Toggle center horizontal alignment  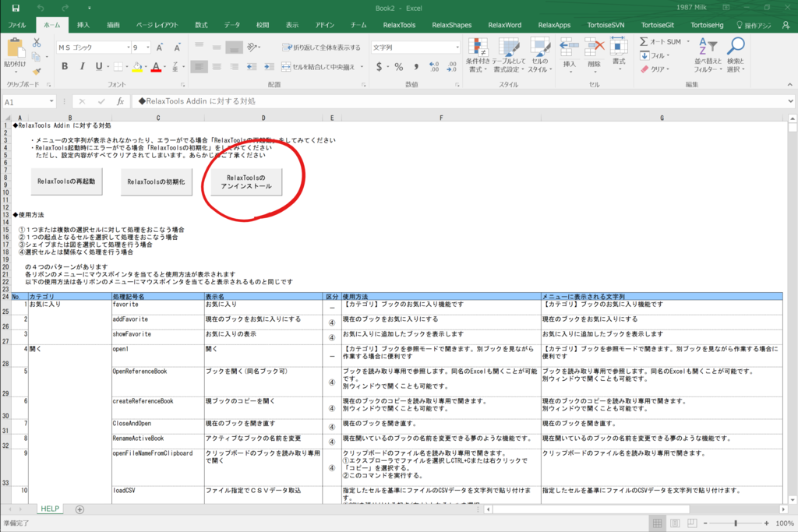[217, 67]
